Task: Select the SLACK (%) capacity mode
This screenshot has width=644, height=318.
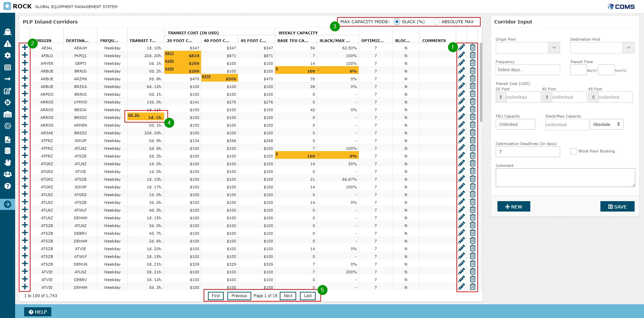Action: tap(397, 22)
